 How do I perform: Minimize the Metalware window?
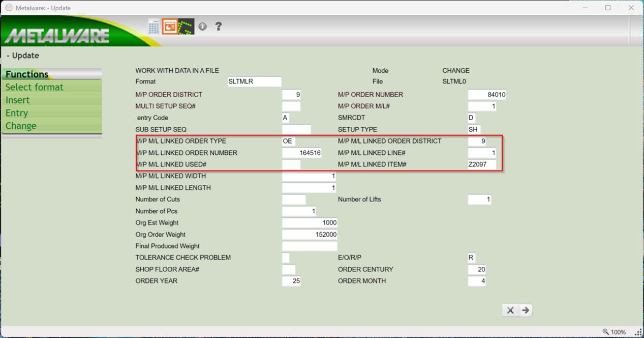coord(584,8)
